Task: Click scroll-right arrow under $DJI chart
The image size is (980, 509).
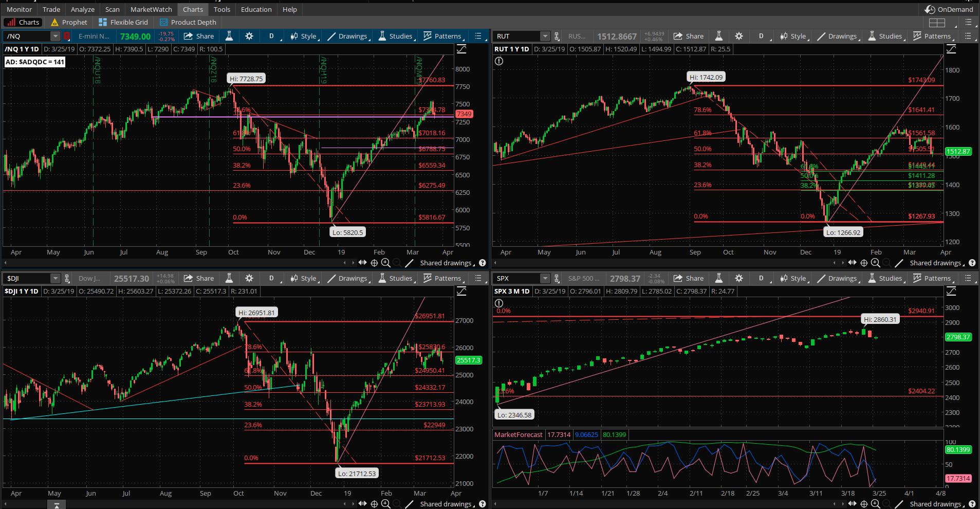Action: pyautogui.click(x=353, y=504)
